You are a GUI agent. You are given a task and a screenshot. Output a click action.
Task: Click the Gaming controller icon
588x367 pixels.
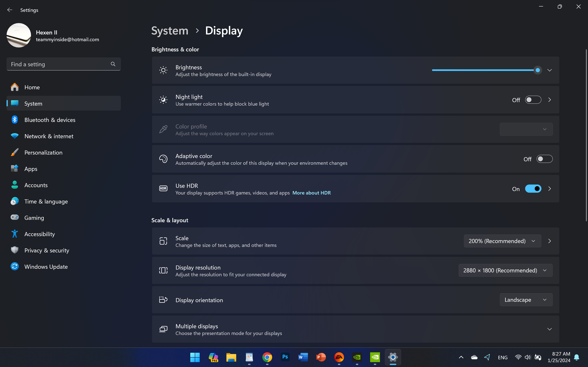coord(14,218)
